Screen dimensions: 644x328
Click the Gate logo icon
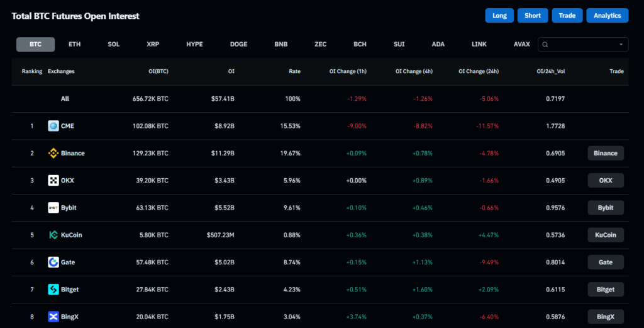pos(53,262)
